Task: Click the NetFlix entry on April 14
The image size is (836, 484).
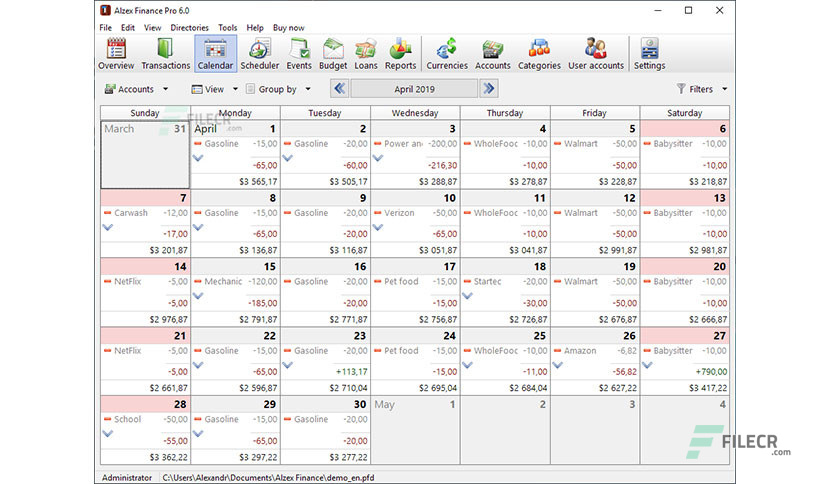Action: pos(146,281)
